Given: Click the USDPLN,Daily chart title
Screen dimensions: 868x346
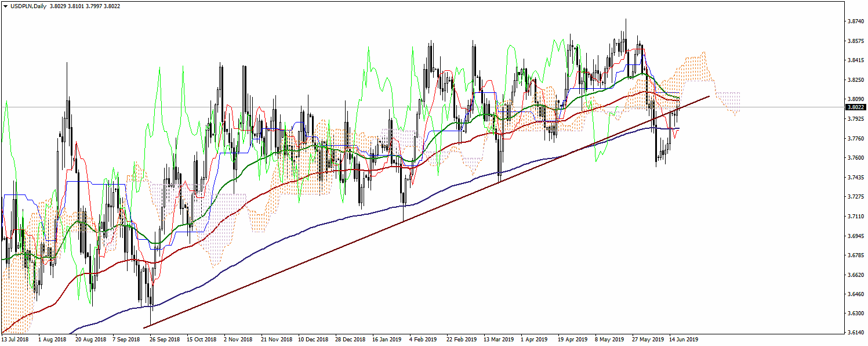Looking at the screenshot, I should (27, 6).
